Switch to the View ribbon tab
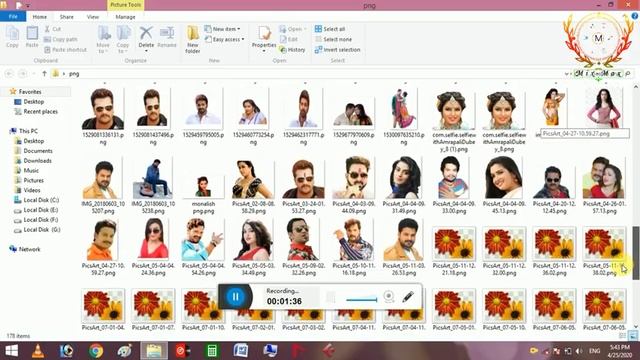The width and height of the screenshot is (640, 360). [x=93, y=17]
